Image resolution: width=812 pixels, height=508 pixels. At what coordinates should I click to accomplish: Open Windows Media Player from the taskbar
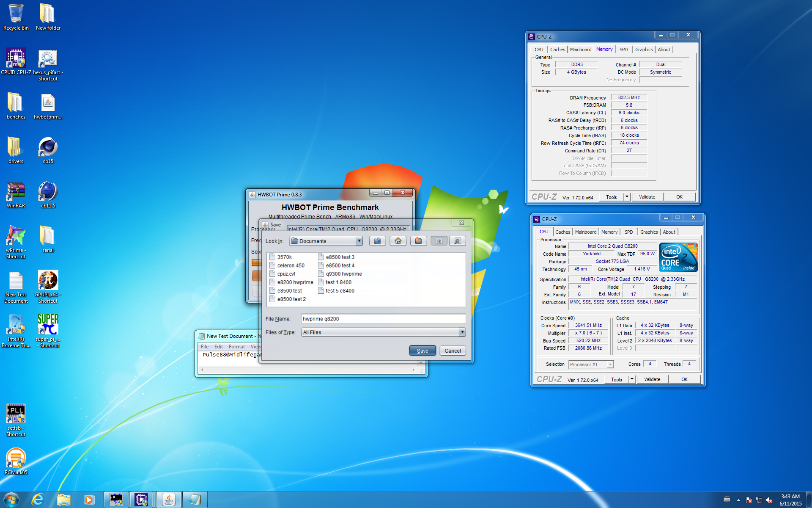[89, 500]
